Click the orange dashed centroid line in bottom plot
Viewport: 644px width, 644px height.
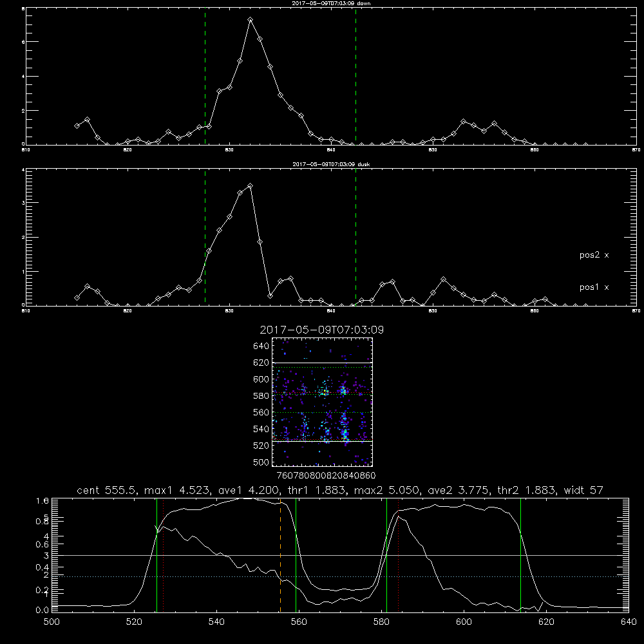[281, 554]
